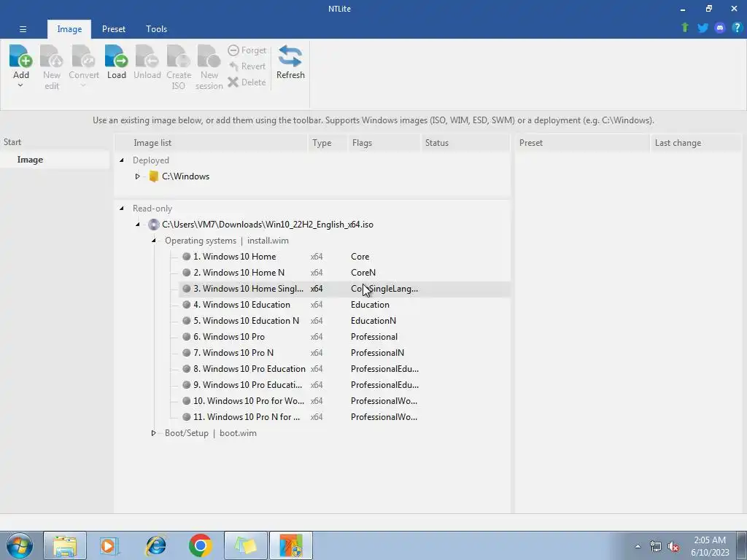
Task: Select 3. Windows 10 Home Single Language
Action: coord(344,289)
